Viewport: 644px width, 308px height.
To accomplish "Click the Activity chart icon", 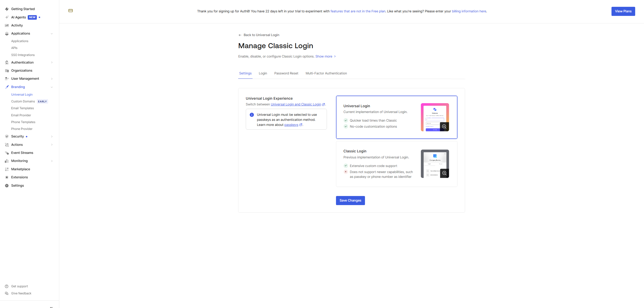I will click(7, 25).
